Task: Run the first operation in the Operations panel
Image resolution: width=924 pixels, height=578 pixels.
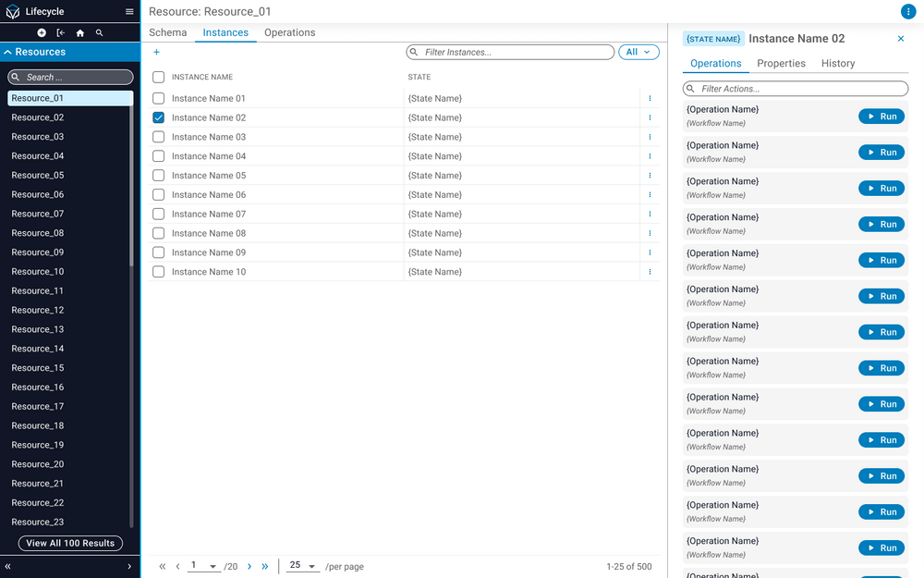Action: point(881,116)
